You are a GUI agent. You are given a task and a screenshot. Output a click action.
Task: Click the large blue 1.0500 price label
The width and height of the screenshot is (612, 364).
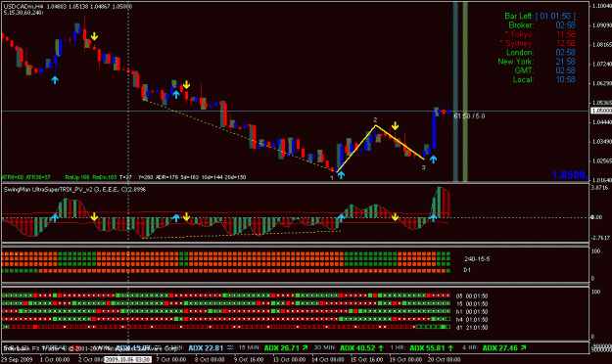[x=569, y=175]
